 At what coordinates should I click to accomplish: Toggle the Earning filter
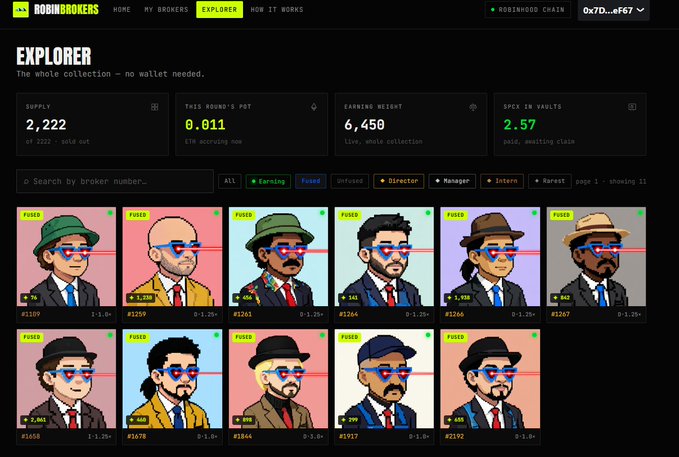coord(268,181)
